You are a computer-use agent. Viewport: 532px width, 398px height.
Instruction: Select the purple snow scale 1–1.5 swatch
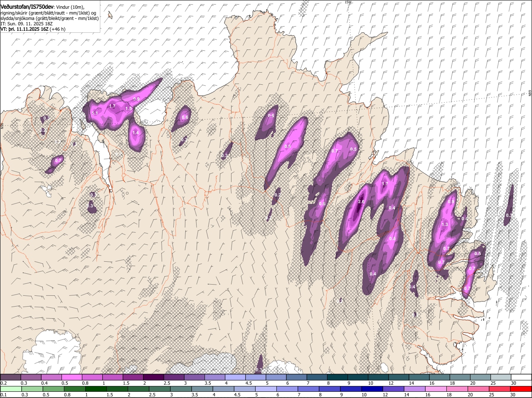[112, 377]
